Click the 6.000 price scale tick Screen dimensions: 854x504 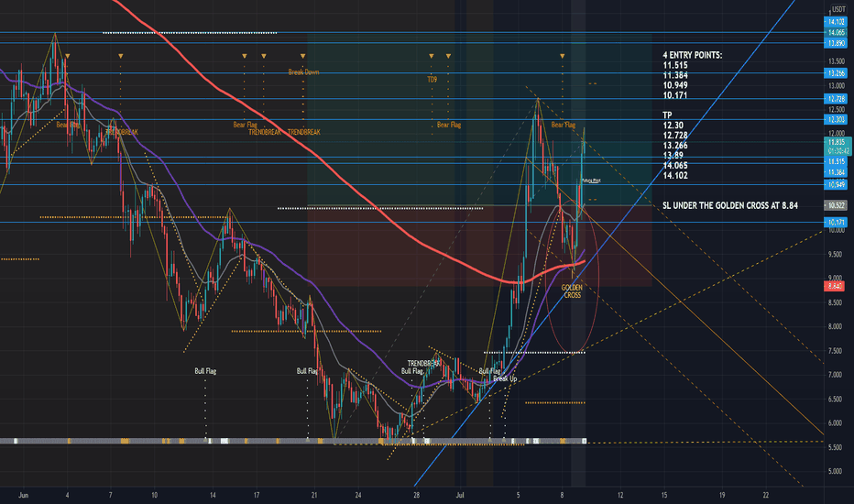point(836,422)
